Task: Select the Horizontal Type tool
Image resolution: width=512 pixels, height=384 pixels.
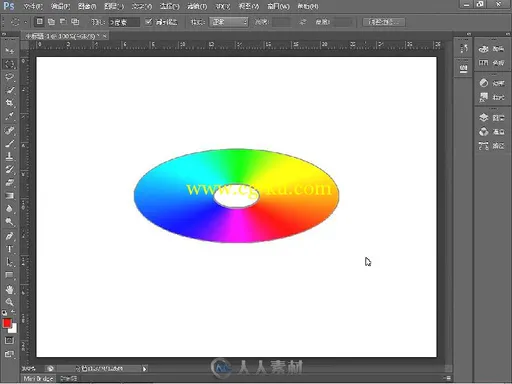Action: [x=9, y=249]
